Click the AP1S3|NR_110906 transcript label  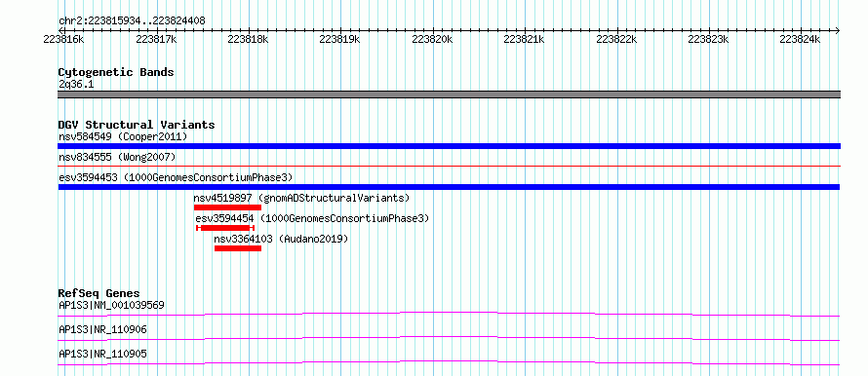pyautogui.click(x=102, y=330)
